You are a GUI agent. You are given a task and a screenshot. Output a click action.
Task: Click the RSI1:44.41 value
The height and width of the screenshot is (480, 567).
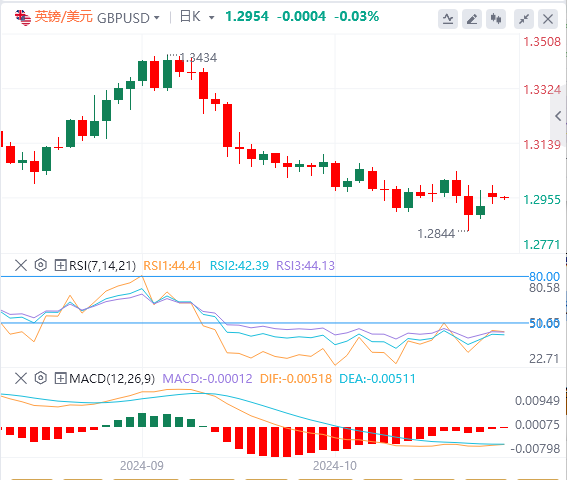pyautogui.click(x=172, y=266)
